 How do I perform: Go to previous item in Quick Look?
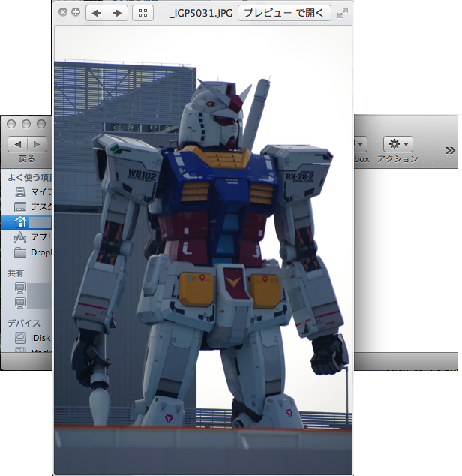coord(96,13)
